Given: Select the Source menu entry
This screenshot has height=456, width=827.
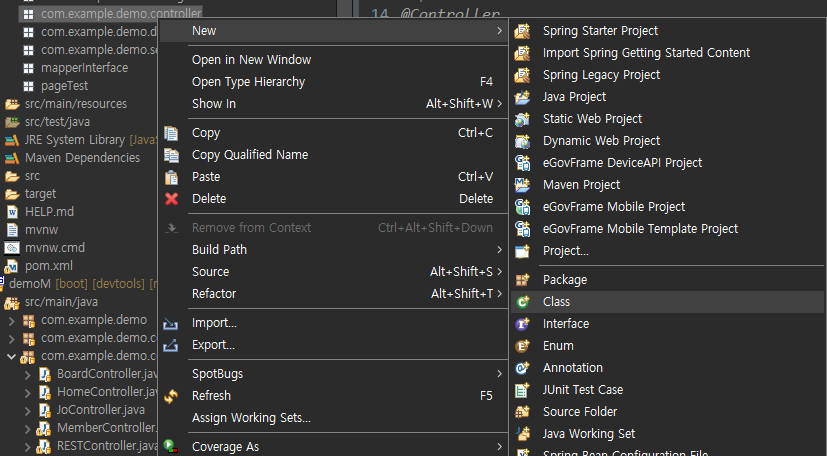Looking at the screenshot, I should click(333, 272).
